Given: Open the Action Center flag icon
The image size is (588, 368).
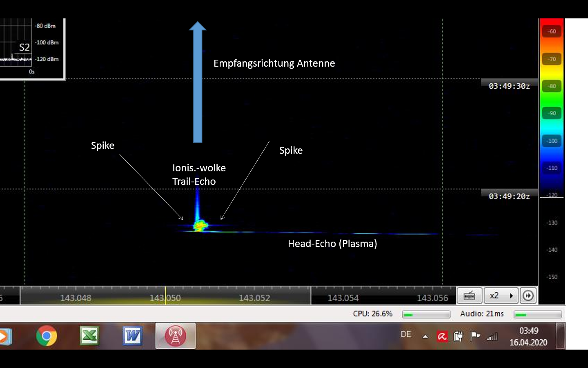Looking at the screenshot, I should (475, 336).
